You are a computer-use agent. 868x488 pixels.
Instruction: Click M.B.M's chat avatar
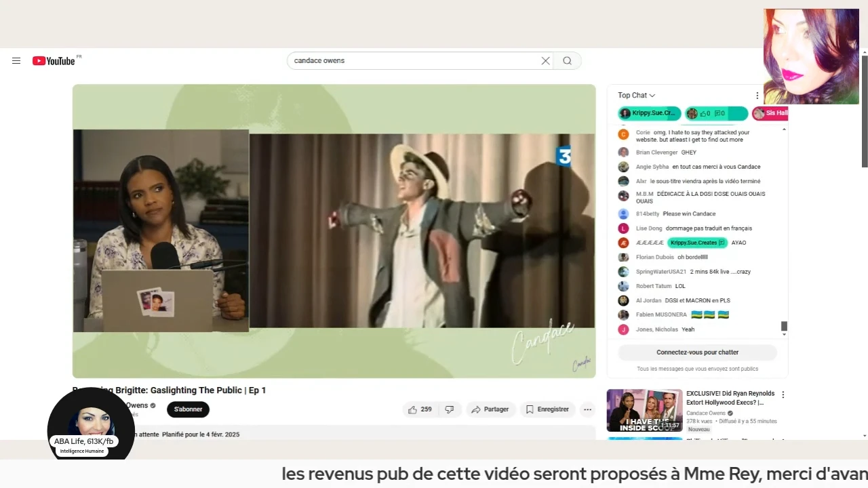click(623, 196)
